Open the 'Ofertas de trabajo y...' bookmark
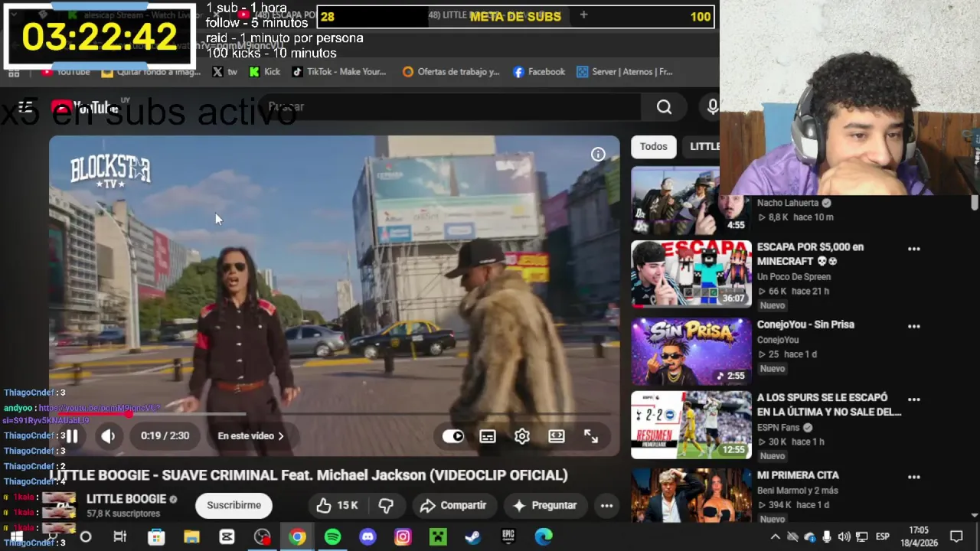980x551 pixels. (451, 72)
